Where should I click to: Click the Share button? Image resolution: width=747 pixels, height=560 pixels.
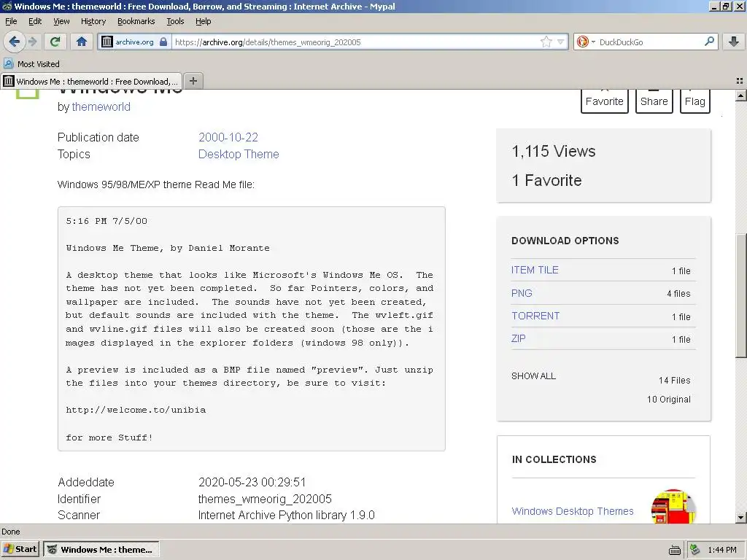(x=654, y=101)
